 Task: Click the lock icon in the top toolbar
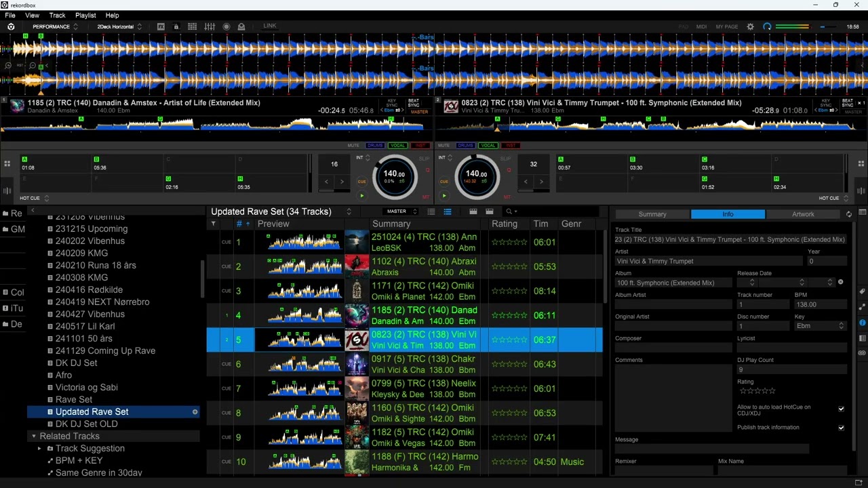coord(176,26)
